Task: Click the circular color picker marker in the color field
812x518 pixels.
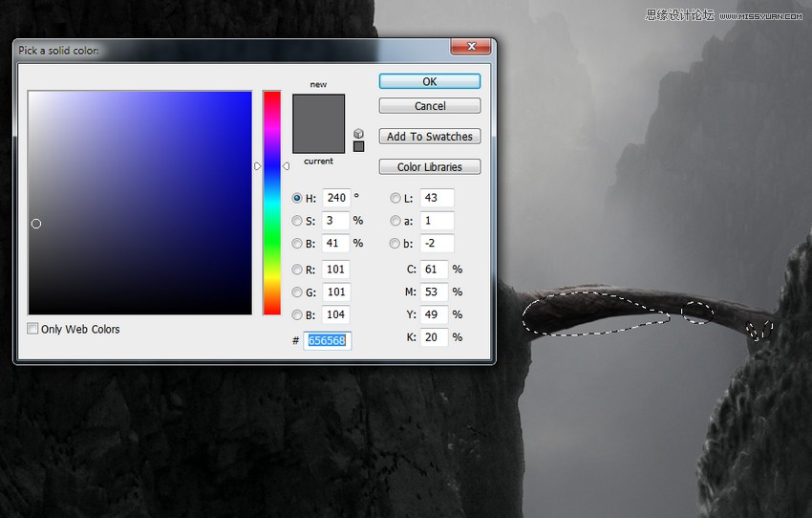Action: 35,224
